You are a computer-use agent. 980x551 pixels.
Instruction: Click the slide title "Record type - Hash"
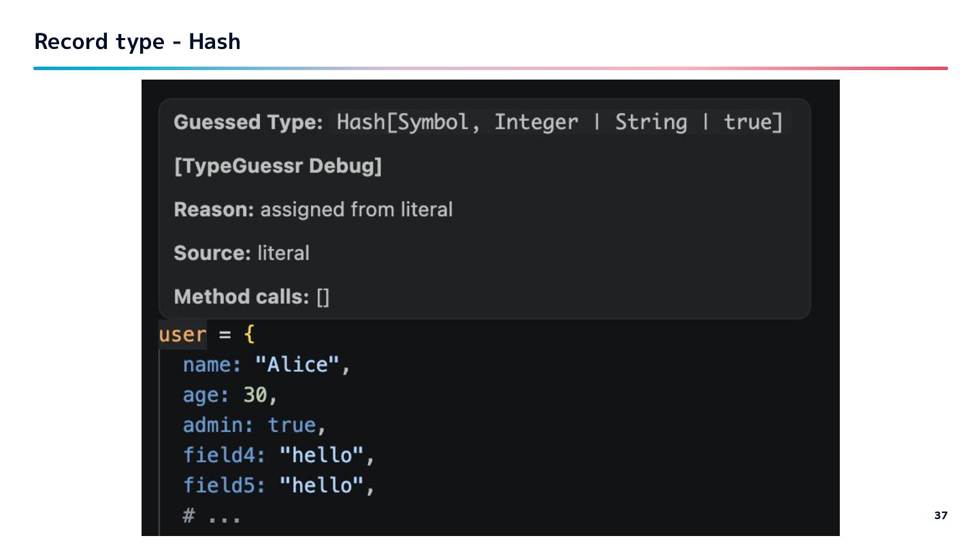point(137,41)
